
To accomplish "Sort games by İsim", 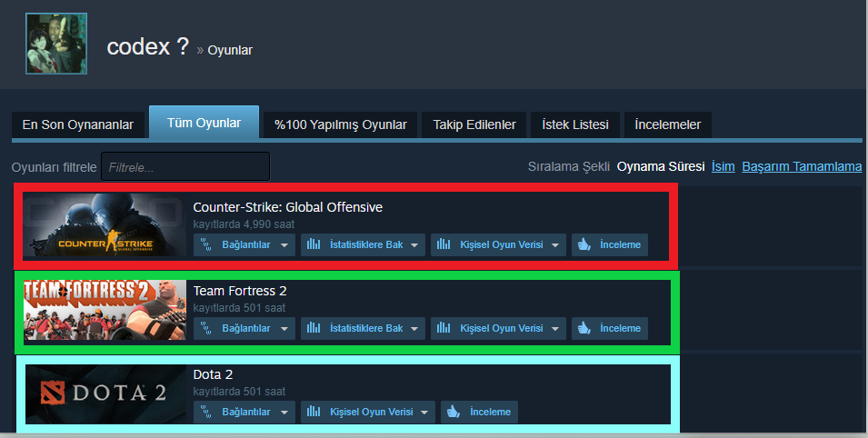I will tap(723, 166).
